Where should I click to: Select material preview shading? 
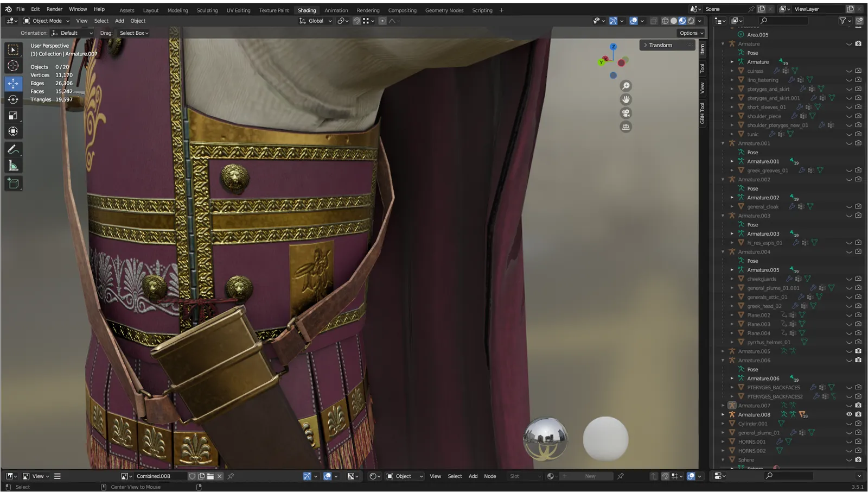click(682, 21)
